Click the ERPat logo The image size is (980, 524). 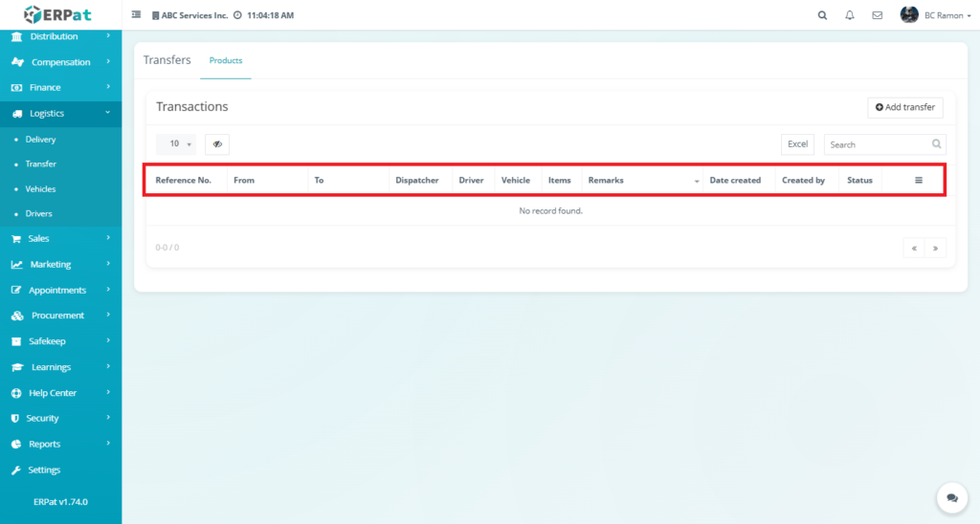[x=59, y=14]
